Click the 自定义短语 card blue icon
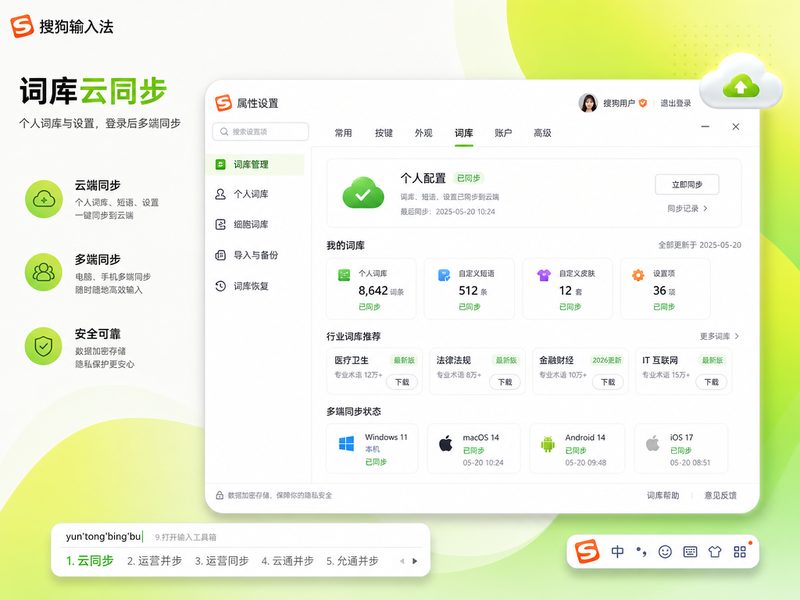 pyautogui.click(x=444, y=275)
